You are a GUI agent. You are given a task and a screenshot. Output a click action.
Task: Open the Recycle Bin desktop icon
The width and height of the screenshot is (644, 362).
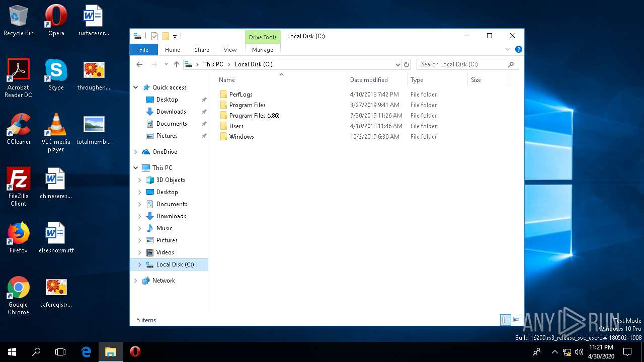(x=19, y=21)
